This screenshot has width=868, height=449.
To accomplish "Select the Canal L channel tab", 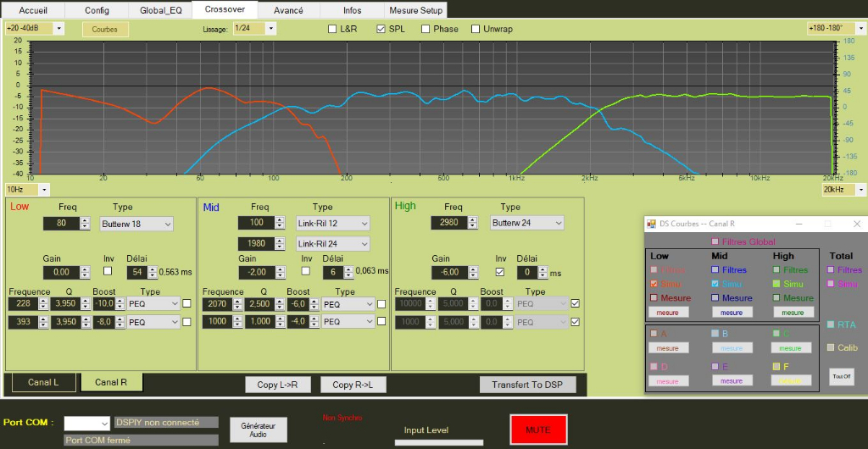I will click(x=43, y=382).
